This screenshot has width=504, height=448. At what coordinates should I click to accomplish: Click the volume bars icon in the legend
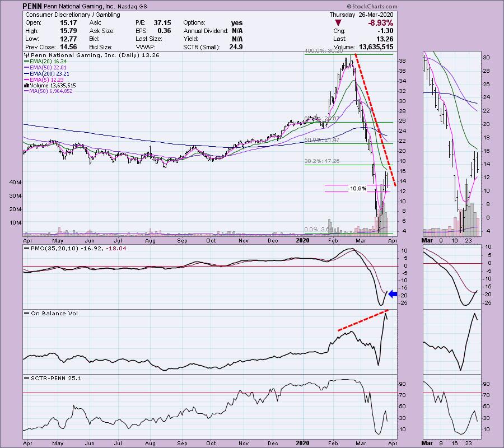coord(27,86)
